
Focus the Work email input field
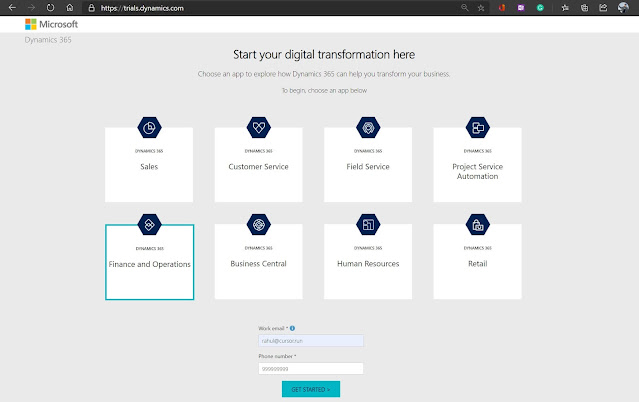(311, 340)
